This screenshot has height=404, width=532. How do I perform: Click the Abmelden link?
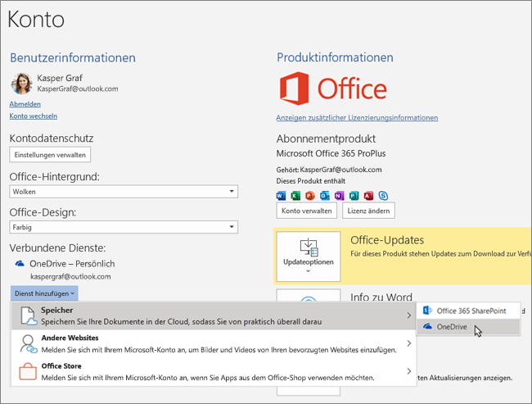(x=25, y=104)
